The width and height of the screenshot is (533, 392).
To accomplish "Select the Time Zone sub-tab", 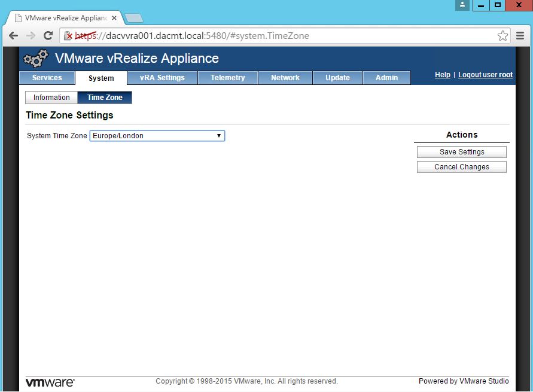I will point(105,98).
